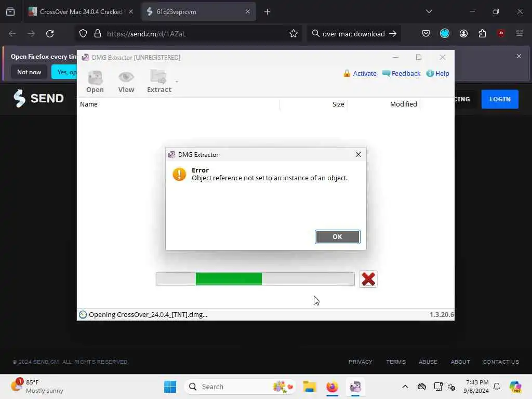Click the Firefox taskbar icon

tap(332, 387)
